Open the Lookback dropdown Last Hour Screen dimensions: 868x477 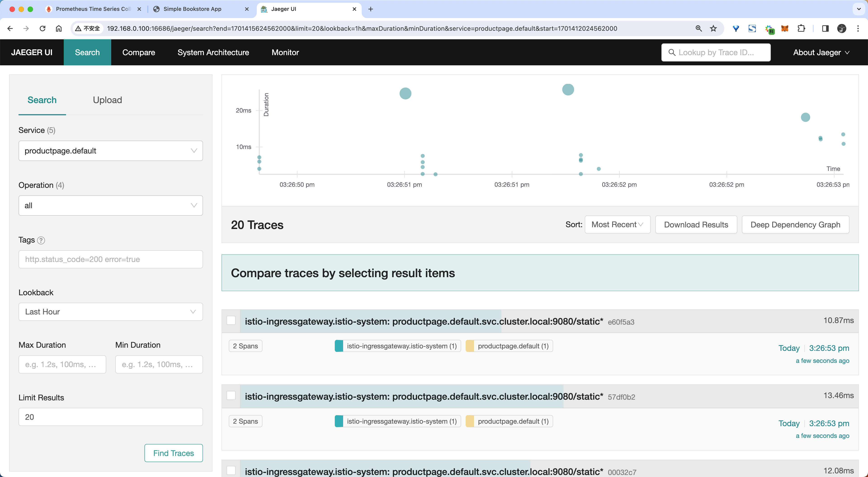pos(111,312)
